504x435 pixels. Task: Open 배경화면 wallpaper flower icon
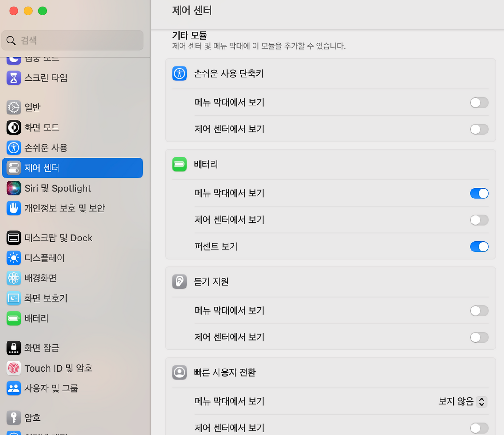13,278
